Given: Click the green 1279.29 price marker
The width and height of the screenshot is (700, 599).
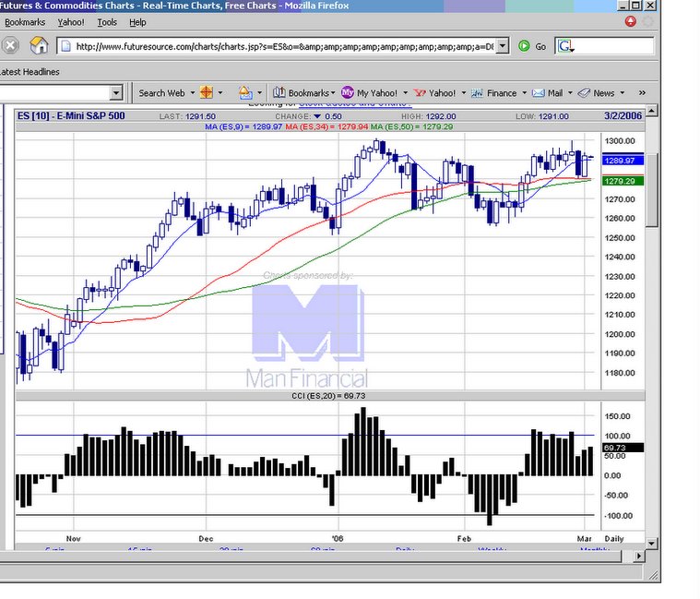Looking at the screenshot, I should [623, 181].
